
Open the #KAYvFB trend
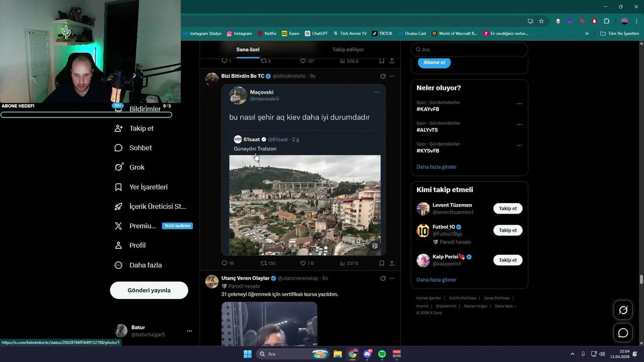point(428,109)
